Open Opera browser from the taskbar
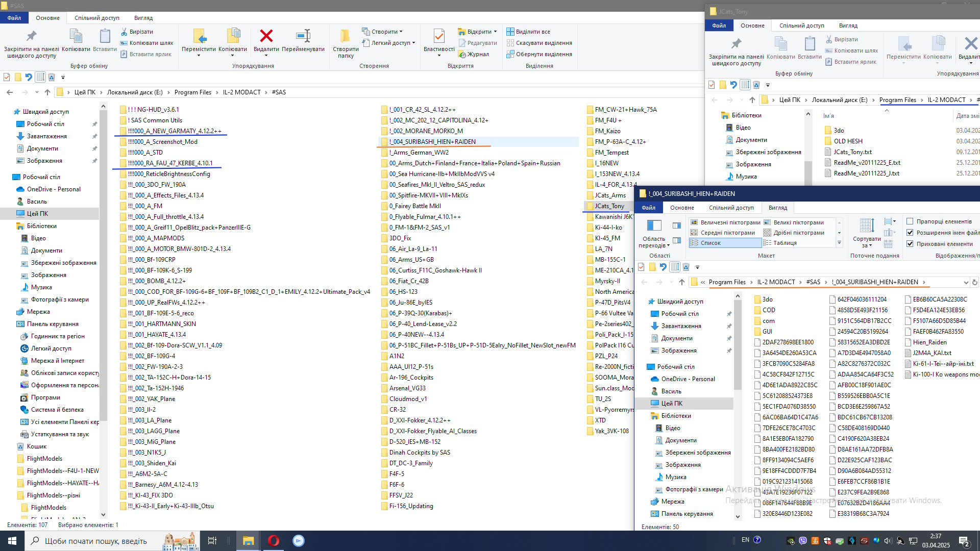Viewport: 980px width, 551px height. [x=274, y=541]
